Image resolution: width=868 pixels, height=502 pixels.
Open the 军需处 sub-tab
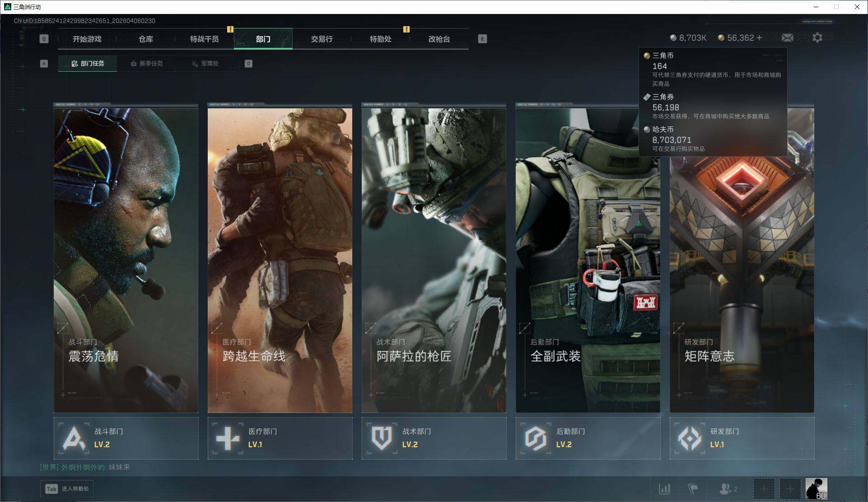(205, 64)
